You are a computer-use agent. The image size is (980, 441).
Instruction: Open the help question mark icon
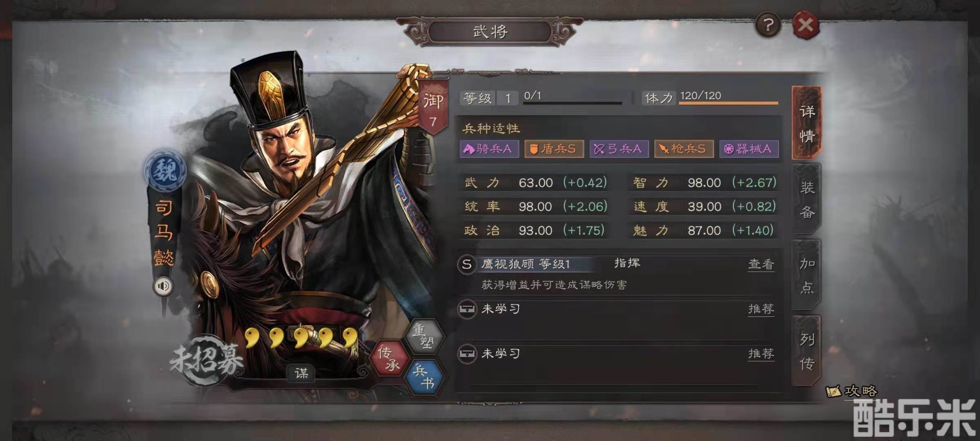pyautogui.click(x=768, y=25)
